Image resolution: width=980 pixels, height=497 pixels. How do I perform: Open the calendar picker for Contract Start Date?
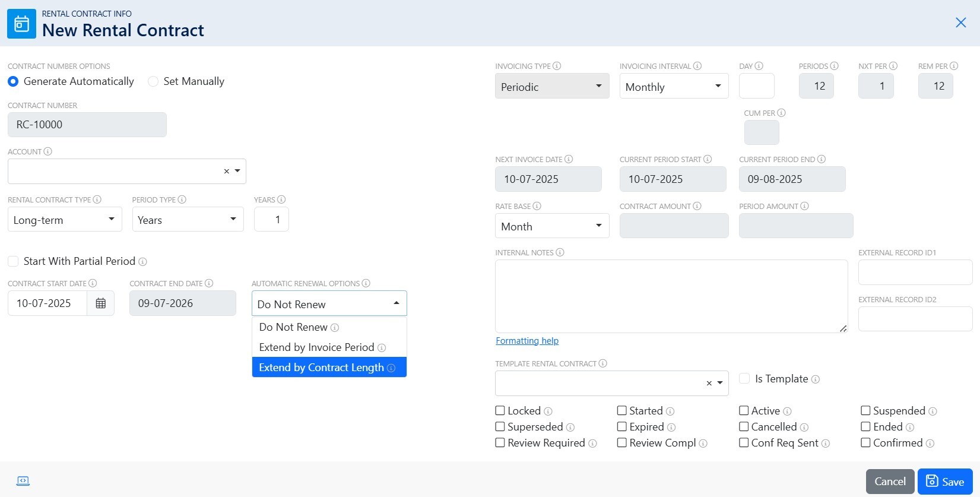(101, 303)
